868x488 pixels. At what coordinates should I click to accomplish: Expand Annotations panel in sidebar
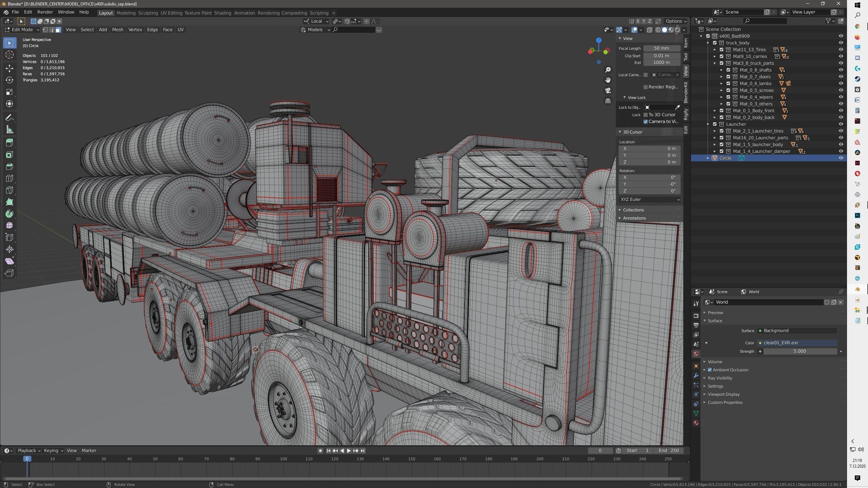(634, 218)
